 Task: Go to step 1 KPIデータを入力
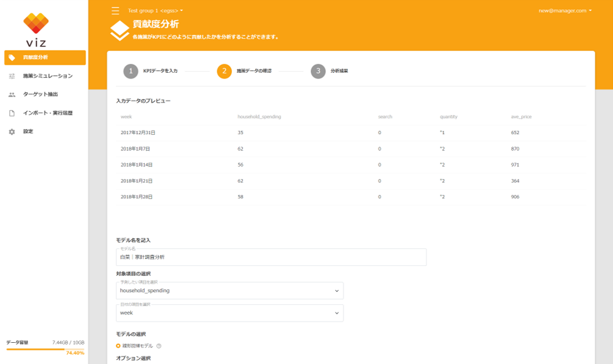[x=150, y=71]
